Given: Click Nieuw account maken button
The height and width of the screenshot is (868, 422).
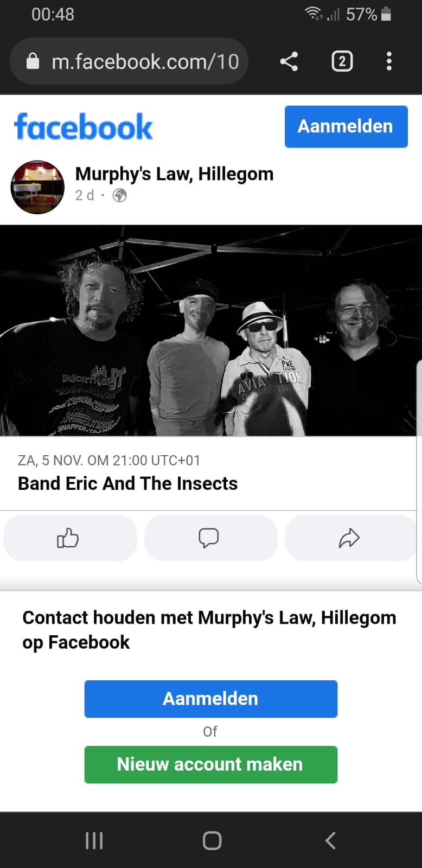Looking at the screenshot, I should (211, 764).
